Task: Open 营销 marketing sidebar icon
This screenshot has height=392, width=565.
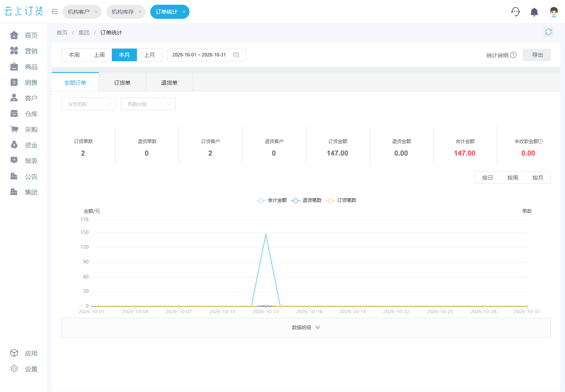Action: [x=14, y=51]
